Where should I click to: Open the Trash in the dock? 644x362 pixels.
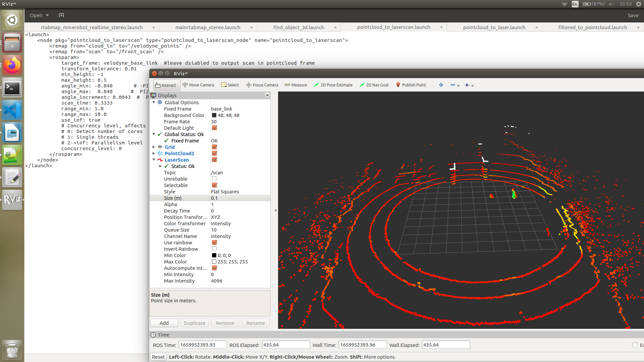[x=12, y=350]
